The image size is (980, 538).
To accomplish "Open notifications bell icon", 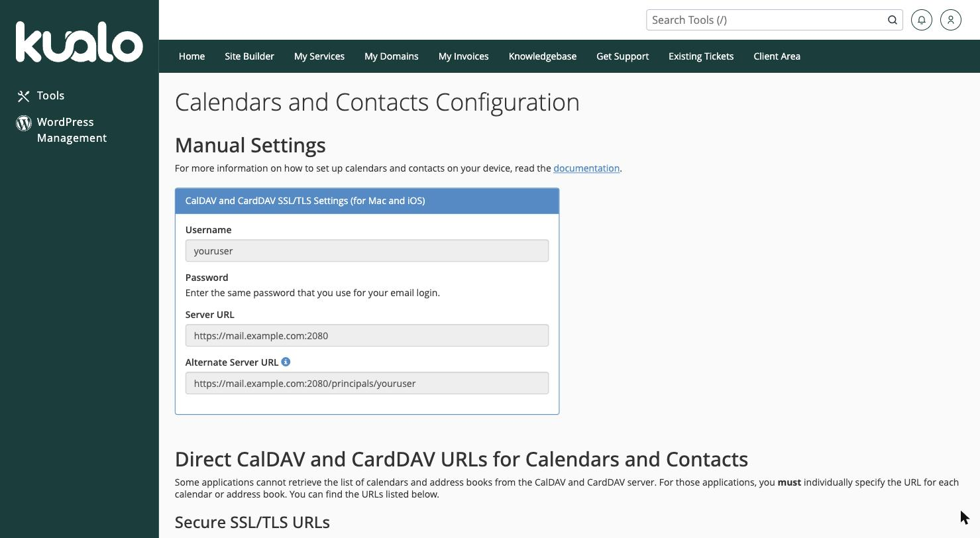I will (922, 20).
